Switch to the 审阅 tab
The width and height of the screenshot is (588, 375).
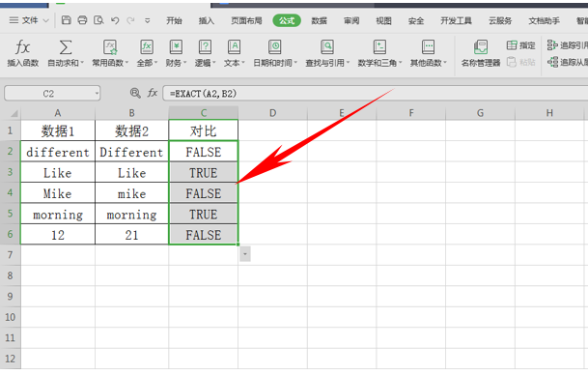point(351,20)
